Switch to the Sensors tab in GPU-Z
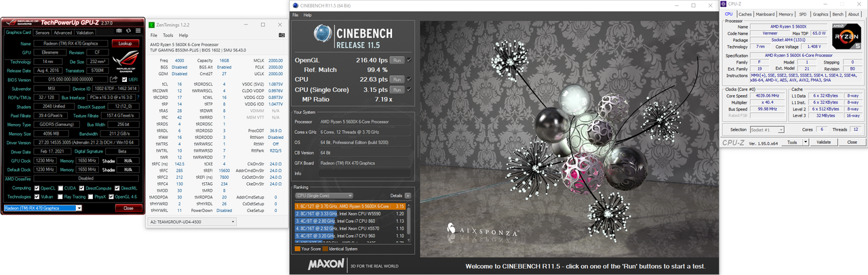 [x=42, y=33]
